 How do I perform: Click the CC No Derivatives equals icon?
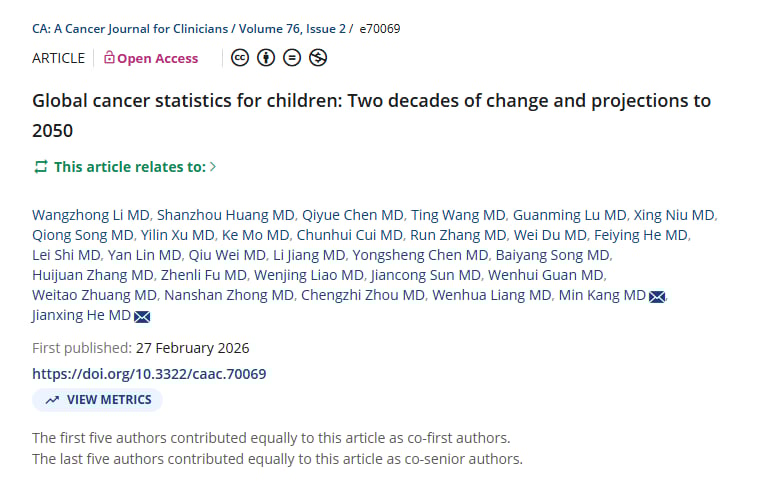pyautogui.click(x=292, y=57)
